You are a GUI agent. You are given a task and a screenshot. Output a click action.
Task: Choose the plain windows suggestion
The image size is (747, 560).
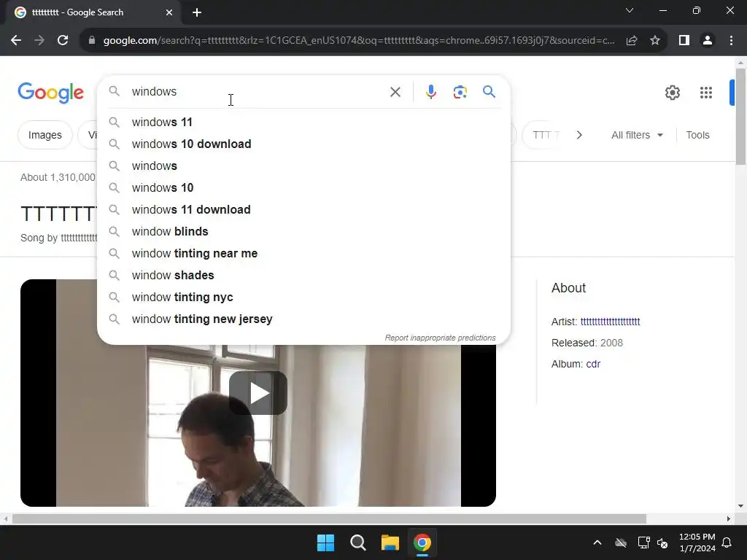(304, 166)
